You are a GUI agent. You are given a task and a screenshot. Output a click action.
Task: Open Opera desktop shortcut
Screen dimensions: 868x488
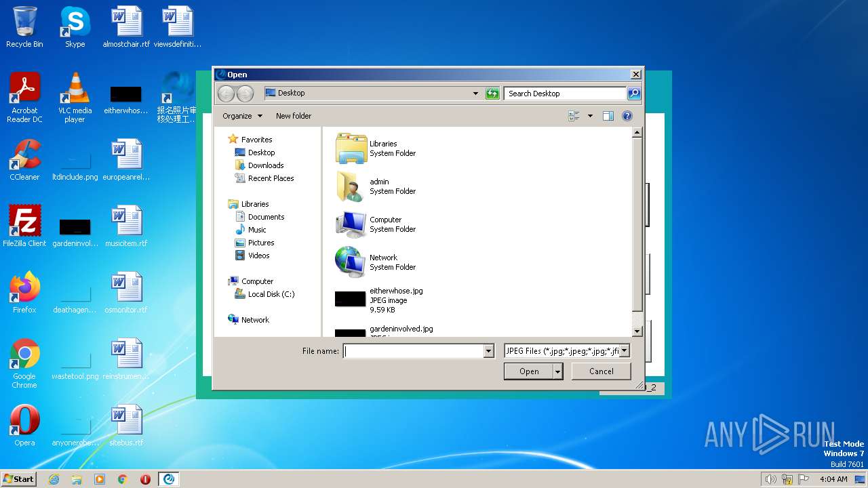pyautogui.click(x=24, y=426)
